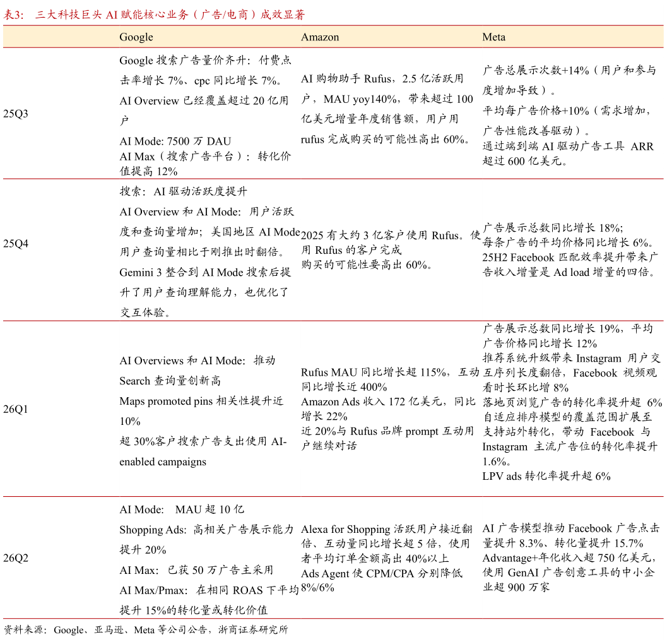Click the line 'AI 购物助手 Rufus，2.5 亿活跃用'
This screenshot has height=644, width=667.
coord(382,79)
